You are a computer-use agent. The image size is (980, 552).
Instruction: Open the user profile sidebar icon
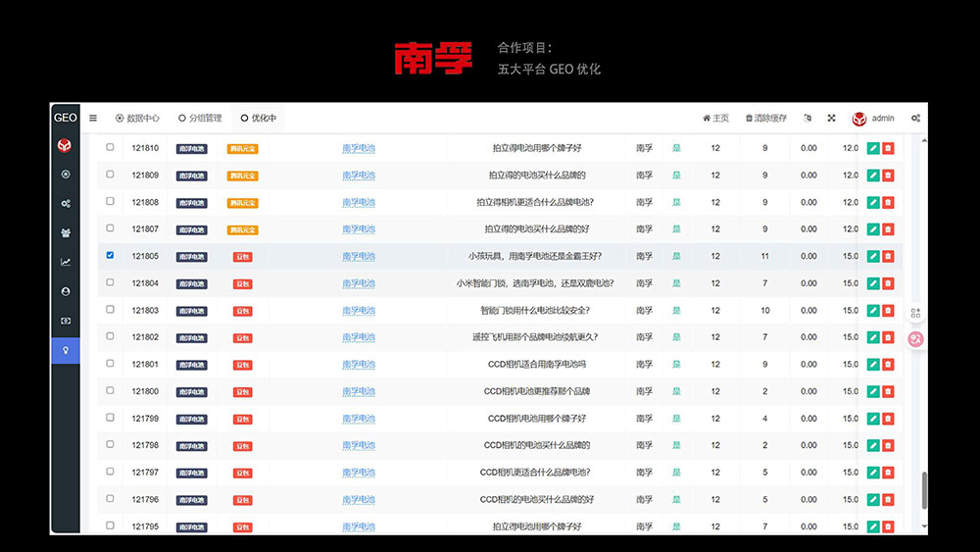[66, 291]
